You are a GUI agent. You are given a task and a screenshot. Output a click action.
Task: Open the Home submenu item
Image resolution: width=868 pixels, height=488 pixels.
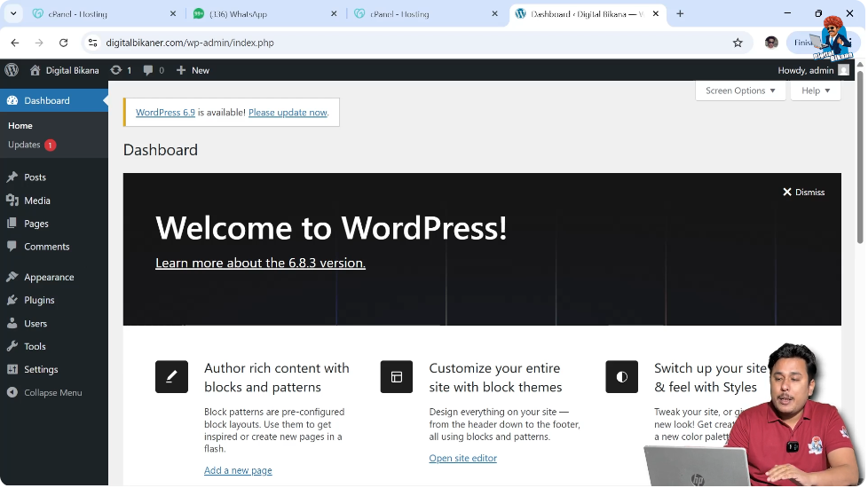[x=20, y=126]
